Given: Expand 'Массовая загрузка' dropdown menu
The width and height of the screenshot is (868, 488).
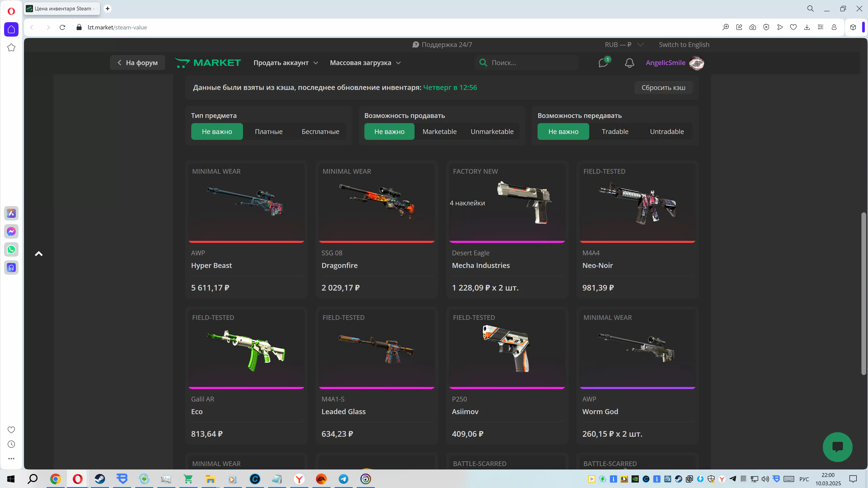Looking at the screenshot, I should pyautogui.click(x=365, y=63).
